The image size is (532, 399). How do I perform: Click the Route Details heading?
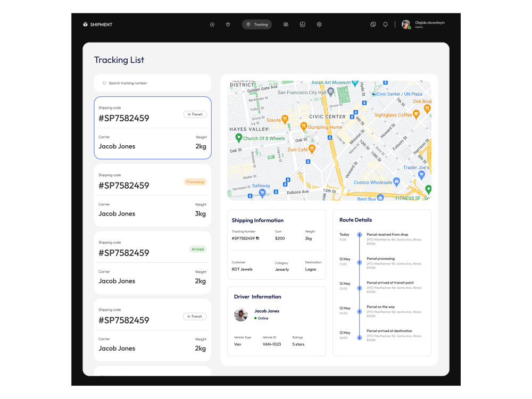pos(355,220)
